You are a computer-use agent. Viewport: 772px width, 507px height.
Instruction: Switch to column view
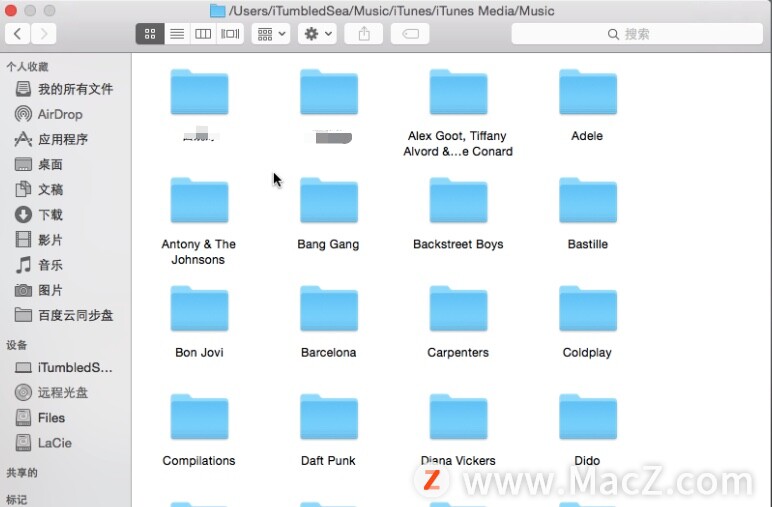click(x=203, y=33)
